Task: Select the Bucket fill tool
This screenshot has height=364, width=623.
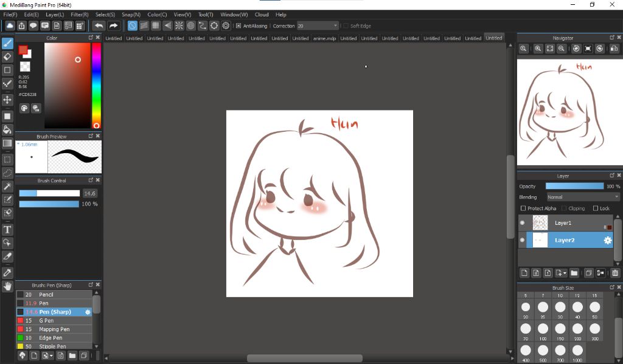Action: 7,129
